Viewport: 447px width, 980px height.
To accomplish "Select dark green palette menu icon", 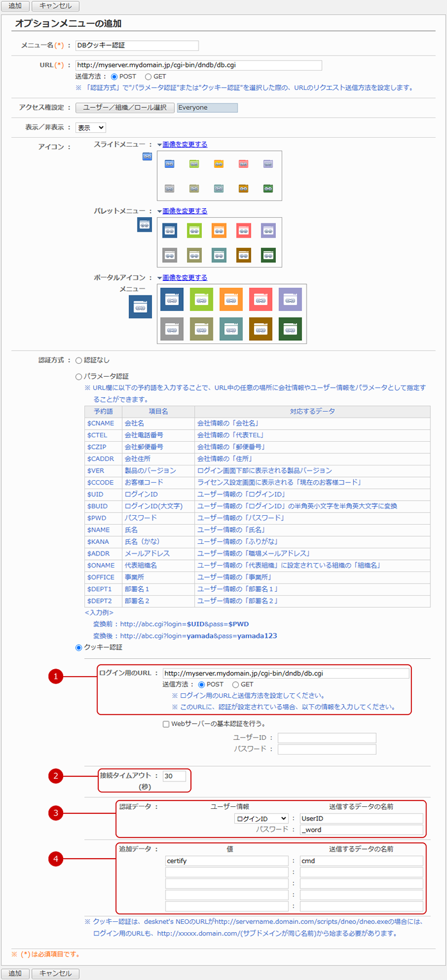I will pyautogui.click(x=268, y=255).
